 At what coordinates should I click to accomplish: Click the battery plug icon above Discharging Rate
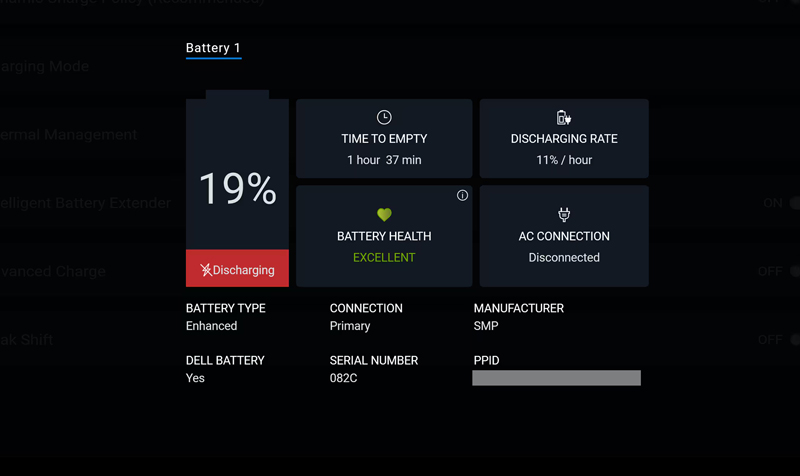pyautogui.click(x=564, y=118)
